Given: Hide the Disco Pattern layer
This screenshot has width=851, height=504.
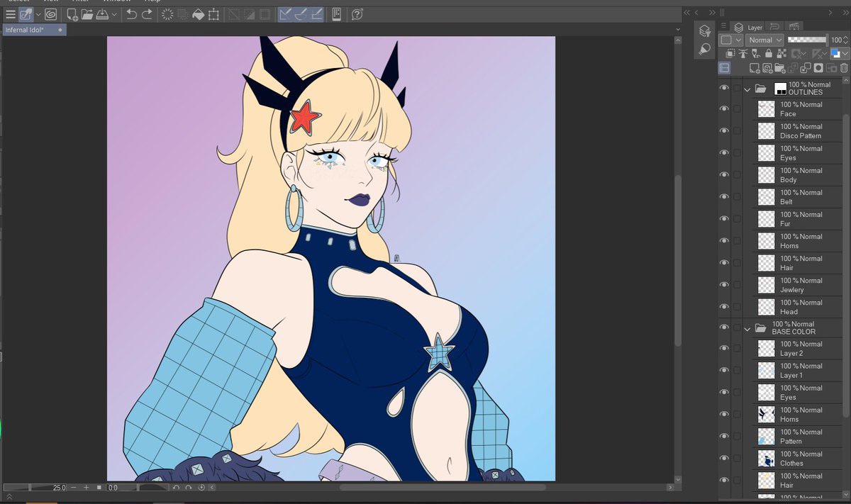Looking at the screenshot, I should pos(724,130).
